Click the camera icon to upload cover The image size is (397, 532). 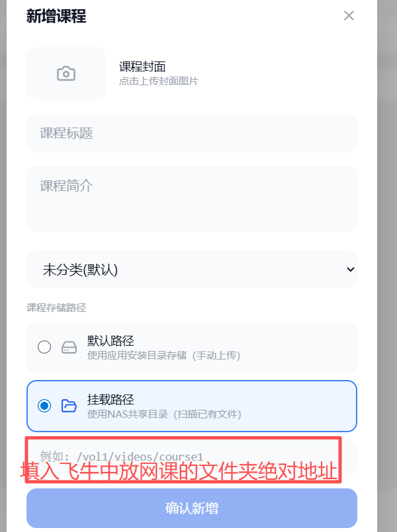66,73
